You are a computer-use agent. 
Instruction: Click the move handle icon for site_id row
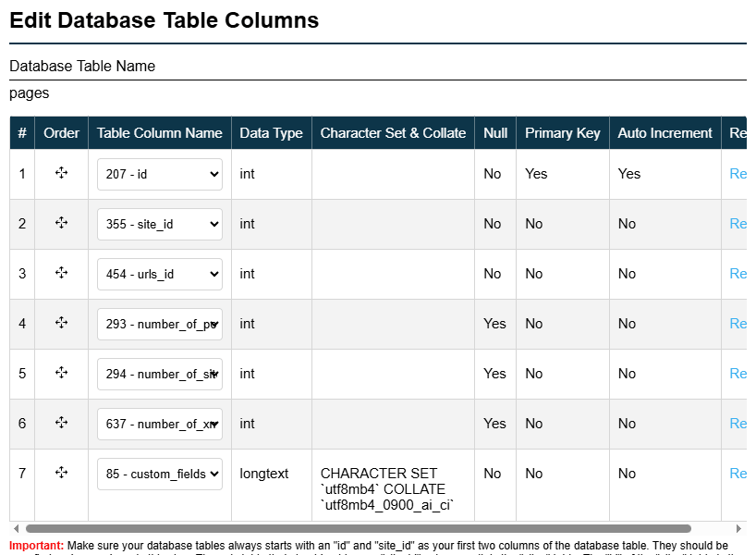coord(61,223)
